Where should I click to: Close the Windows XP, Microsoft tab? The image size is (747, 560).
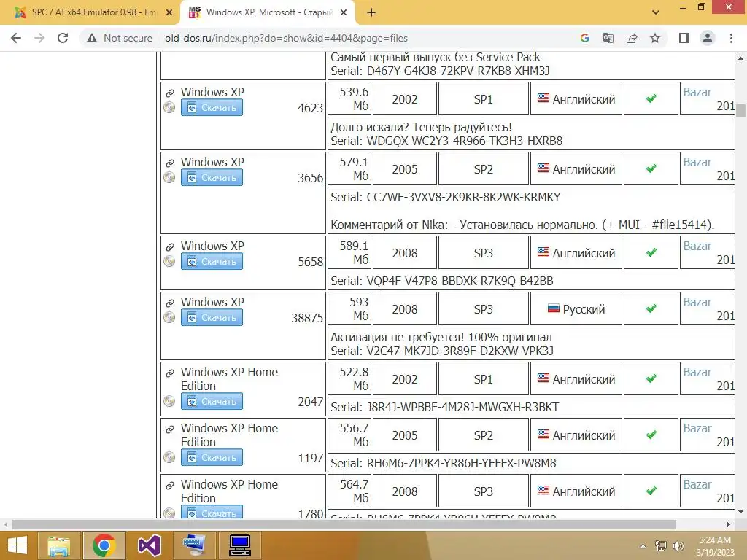point(344,13)
